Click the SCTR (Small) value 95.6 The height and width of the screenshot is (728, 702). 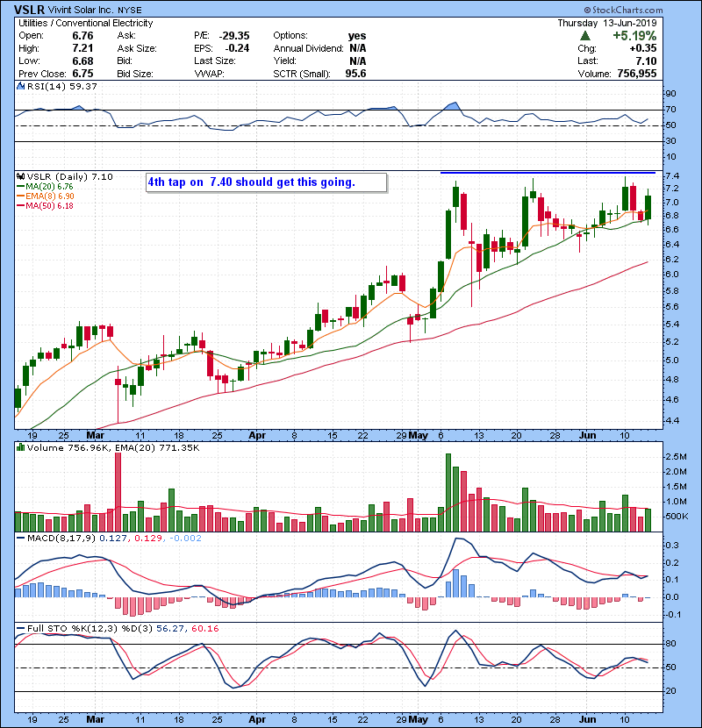tap(355, 74)
